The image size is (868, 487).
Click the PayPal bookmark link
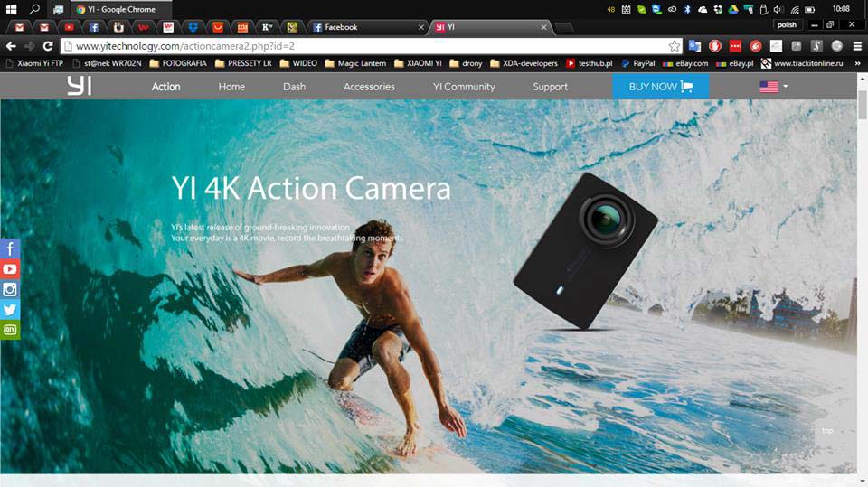(x=637, y=63)
